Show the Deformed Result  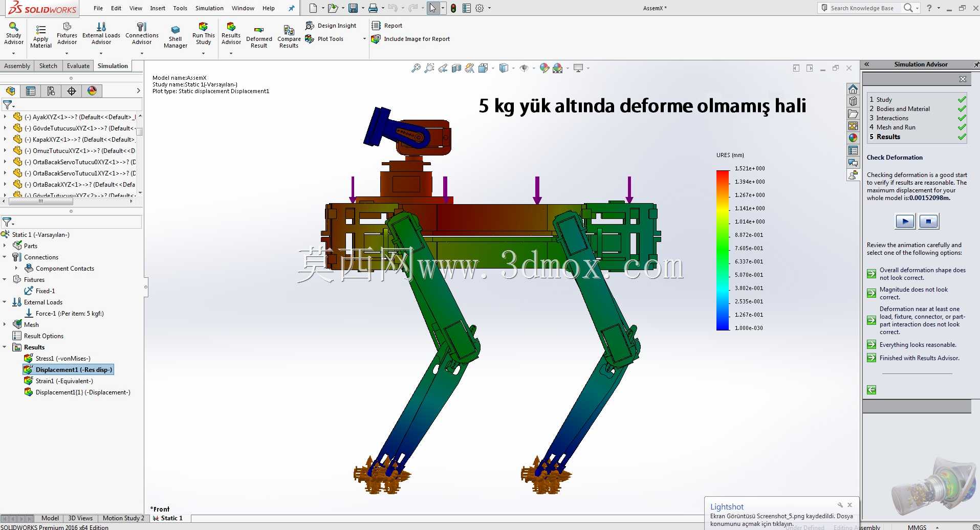pyautogui.click(x=259, y=37)
